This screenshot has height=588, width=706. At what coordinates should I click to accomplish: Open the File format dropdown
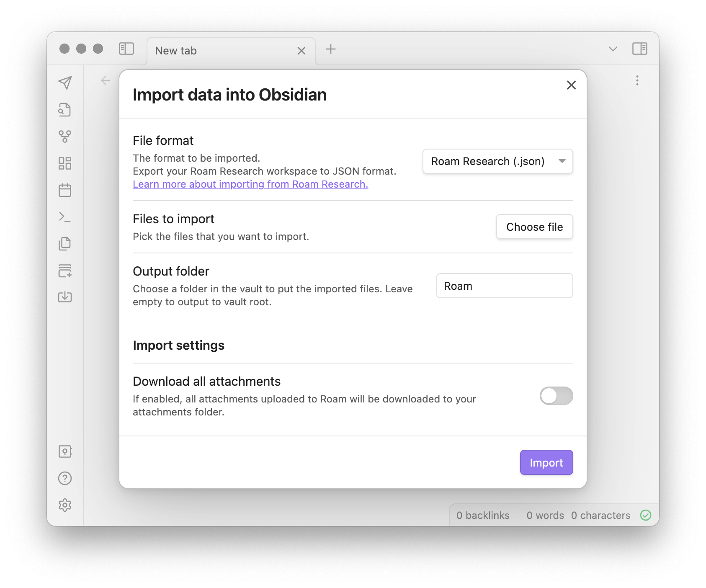point(497,161)
